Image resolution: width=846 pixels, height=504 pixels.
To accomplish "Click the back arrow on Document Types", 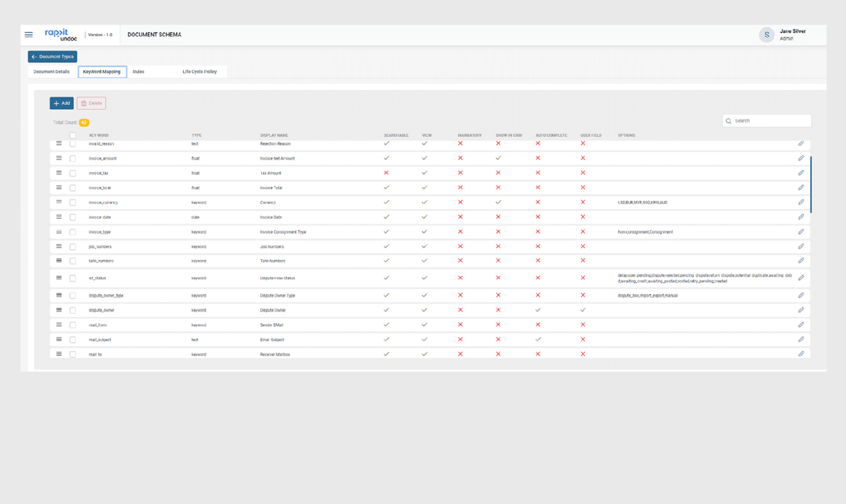I will (34, 56).
